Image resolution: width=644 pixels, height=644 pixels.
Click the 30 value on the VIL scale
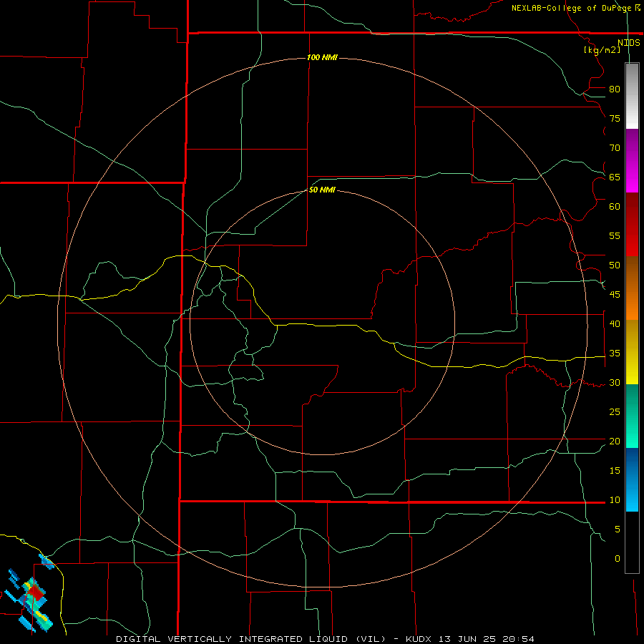click(615, 383)
